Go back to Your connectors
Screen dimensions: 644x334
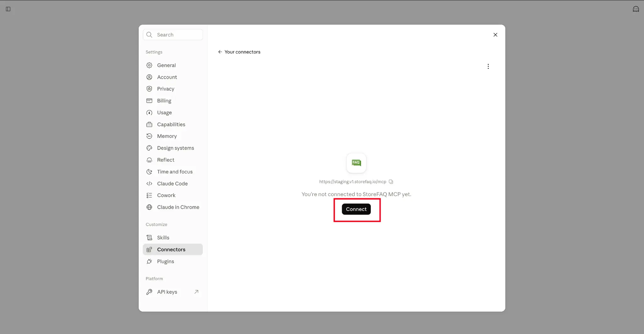coord(239,52)
